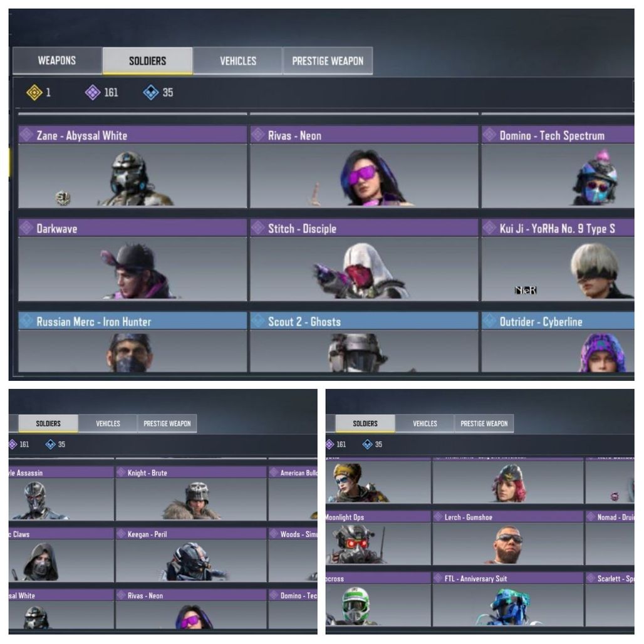Pick the Outrider - Cyberline soldier
The image size is (644, 644).
coord(558,342)
